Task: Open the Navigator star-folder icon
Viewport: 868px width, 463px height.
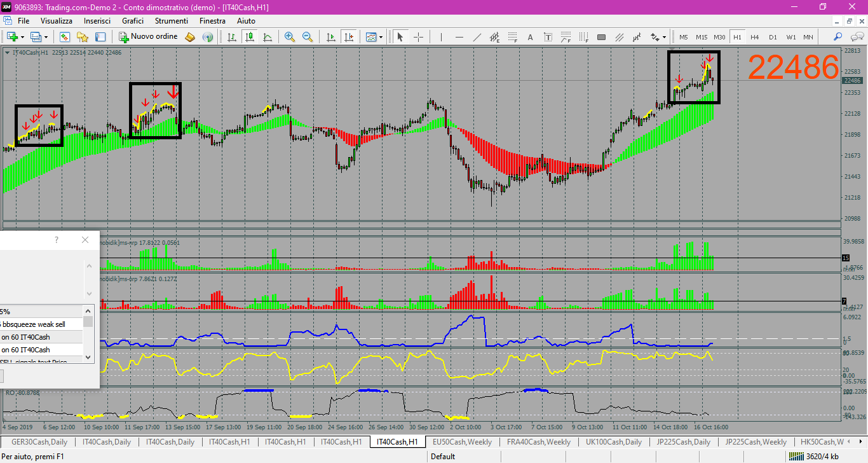Action: 83,37
